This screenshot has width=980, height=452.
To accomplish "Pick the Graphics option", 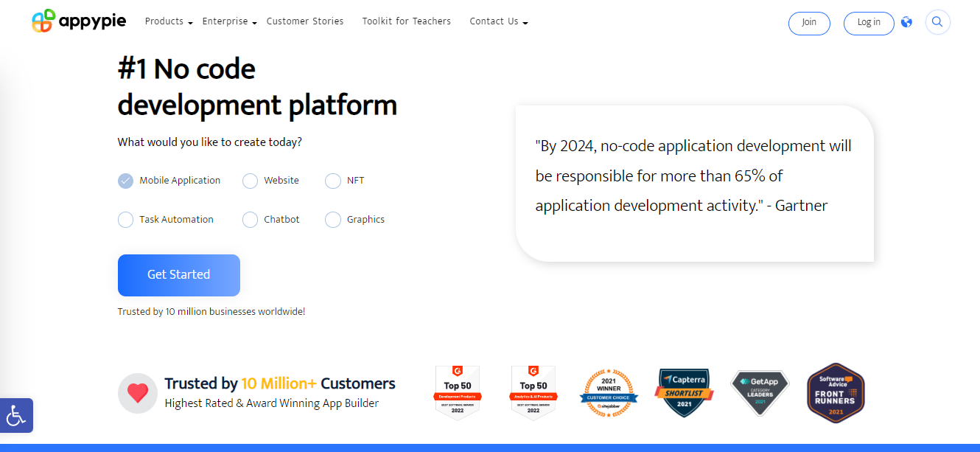I will [x=355, y=220].
